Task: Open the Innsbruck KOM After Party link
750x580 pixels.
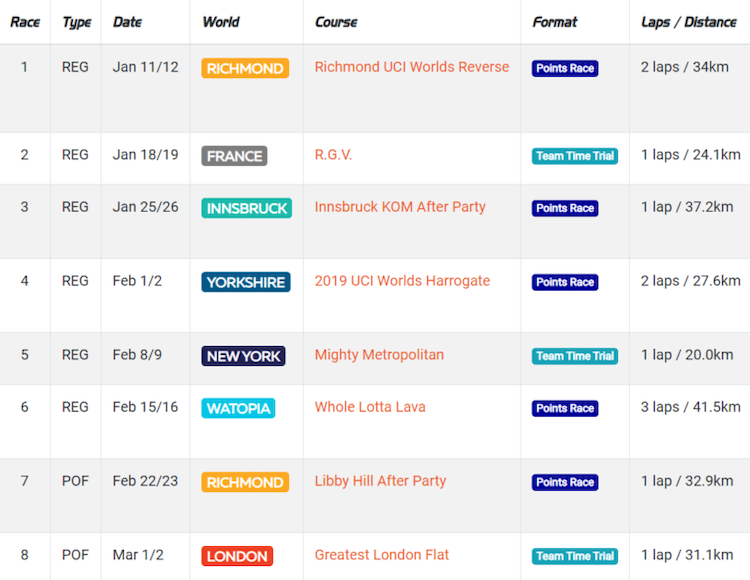Action: pyautogui.click(x=400, y=207)
